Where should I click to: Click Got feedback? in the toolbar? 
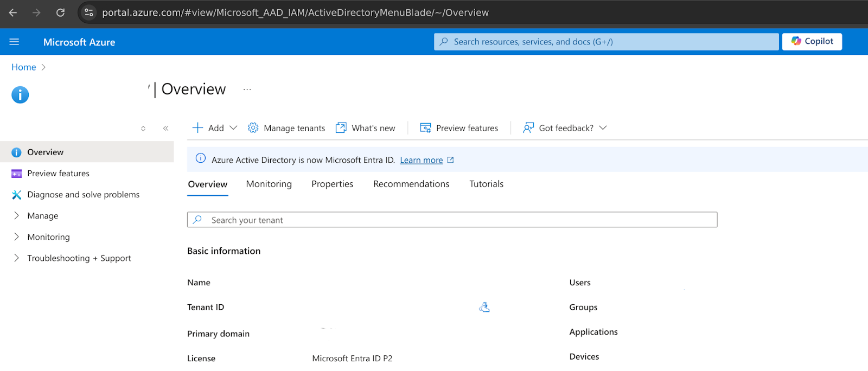coord(566,128)
